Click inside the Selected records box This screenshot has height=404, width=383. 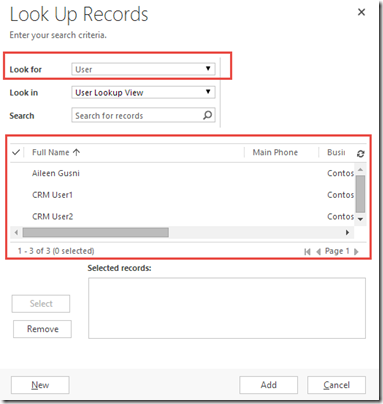coord(227,308)
